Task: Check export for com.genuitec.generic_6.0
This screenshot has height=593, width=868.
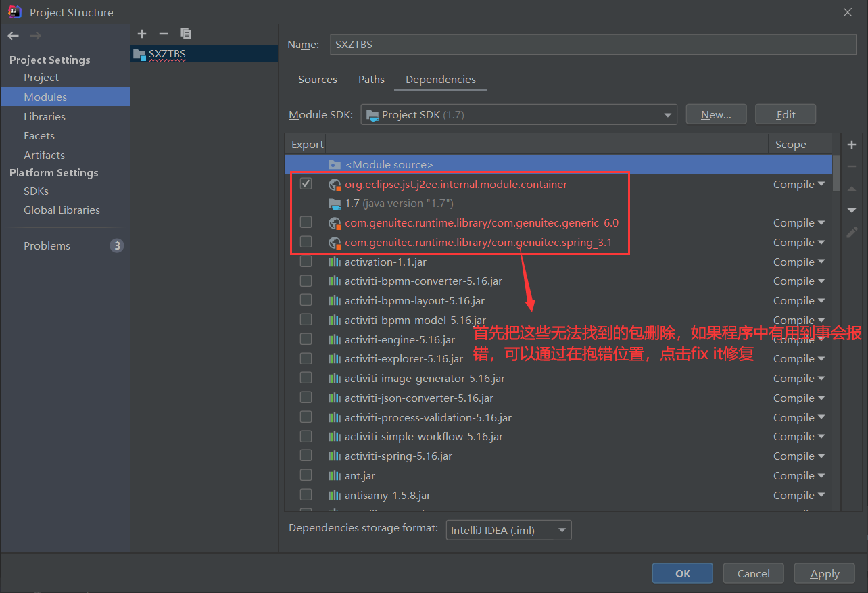Action: pyautogui.click(x=306, y=222)
